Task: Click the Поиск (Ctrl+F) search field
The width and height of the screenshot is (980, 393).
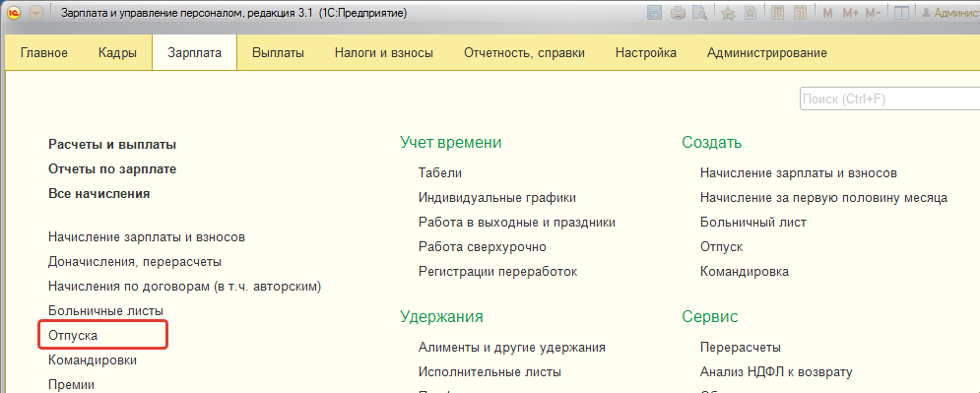Action: pyautogui.click(x=889, y=99)
